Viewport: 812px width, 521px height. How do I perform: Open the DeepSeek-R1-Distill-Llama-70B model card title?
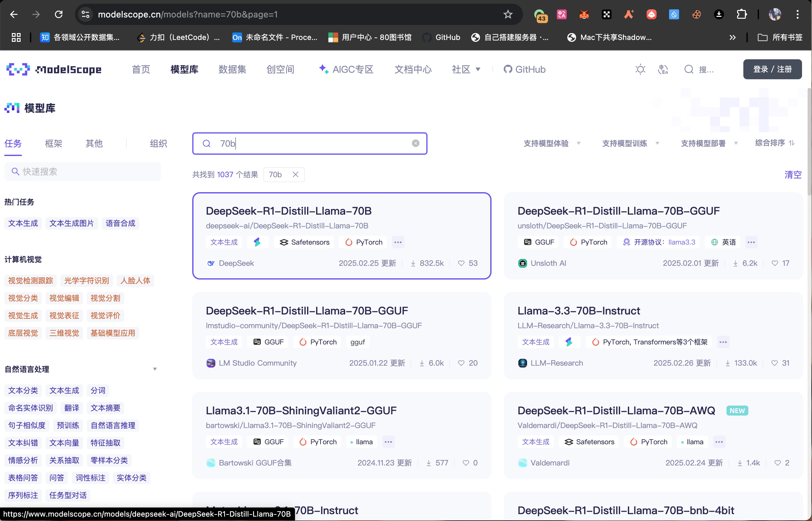(x=289, y=211)
